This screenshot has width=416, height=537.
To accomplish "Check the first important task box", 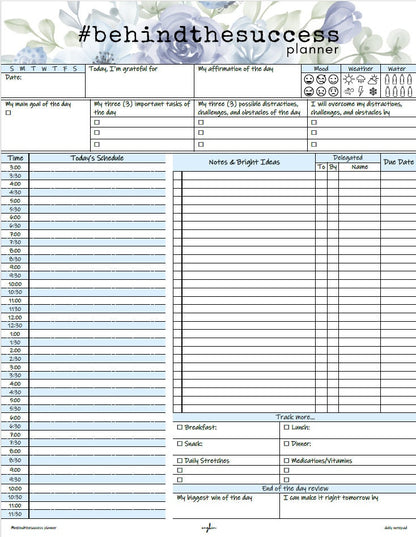I will (x=97, y=122).
